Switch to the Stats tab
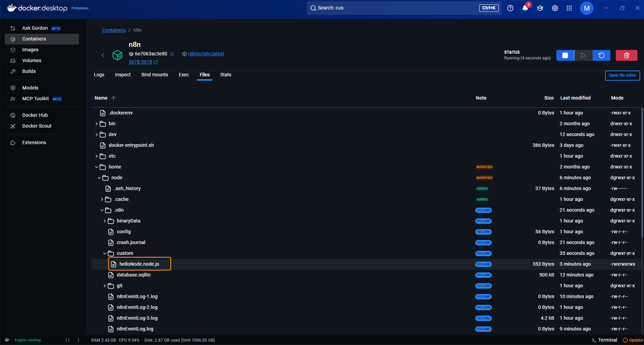644x345 pixels. [225, 74]
